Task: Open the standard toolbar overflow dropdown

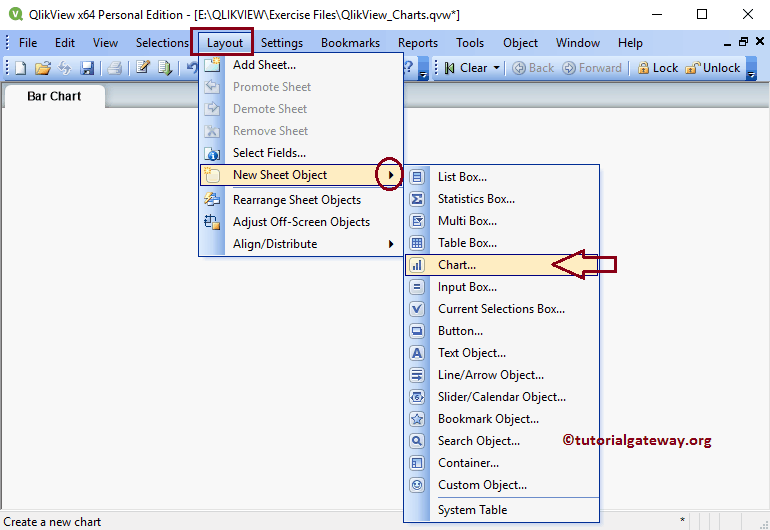Action: tap(423, 68)
